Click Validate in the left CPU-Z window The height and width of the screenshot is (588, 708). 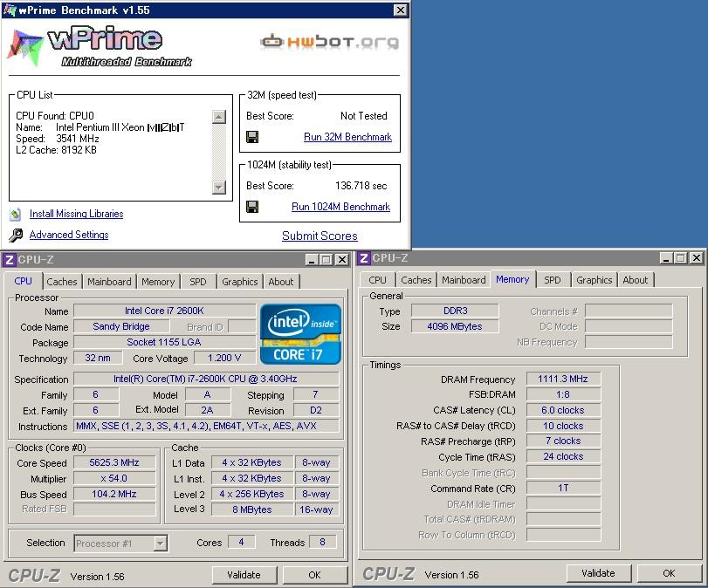pos(244,575)
